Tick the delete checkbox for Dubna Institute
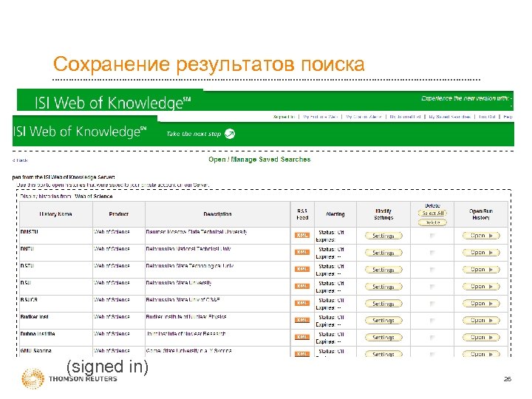Viewport: 532px width, 399px height. 432,337
